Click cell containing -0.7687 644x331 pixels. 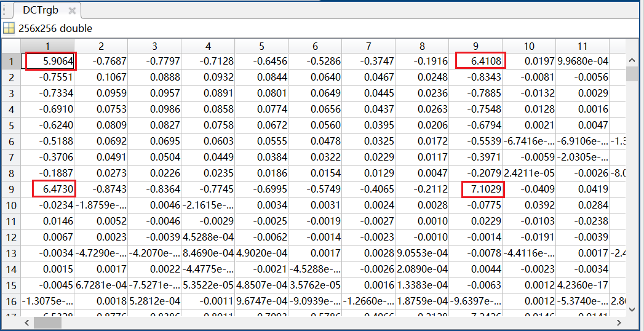(x=101, y=62)
